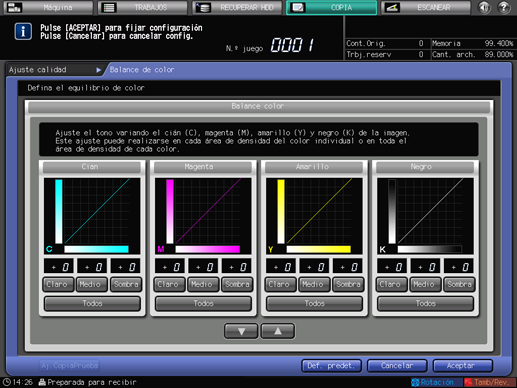Click the Negro tone curve graph
The image size is (517, 388).
click(425, 216)
